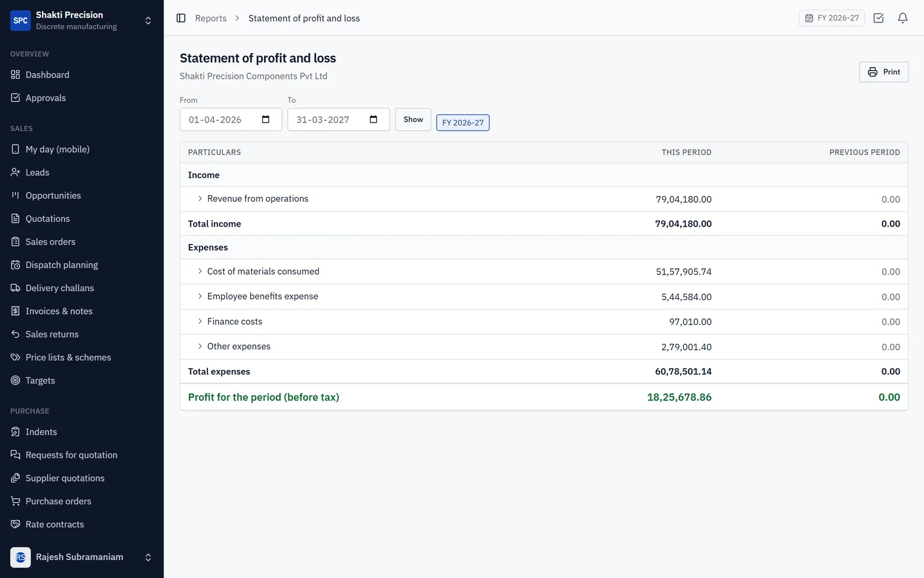The image size is (924, 578).
Task: Open Requests for quotation page
Action: pyautogui.click(x=81, y=455)
